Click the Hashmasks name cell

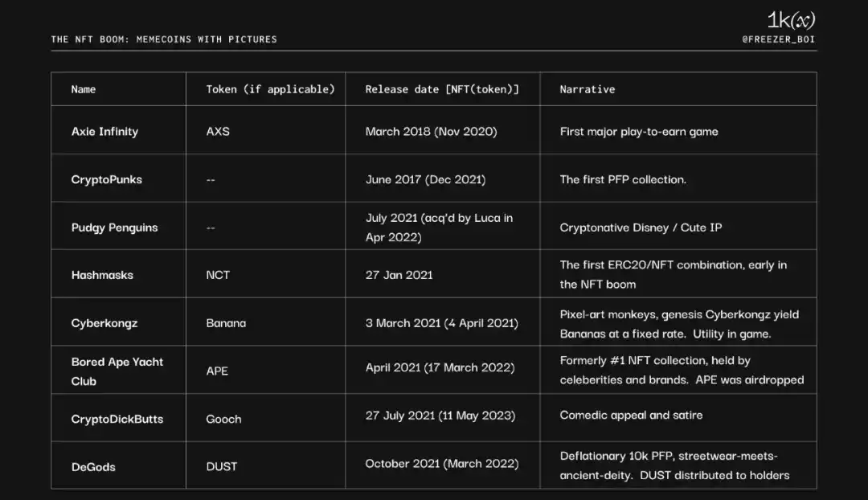point(102,275)
